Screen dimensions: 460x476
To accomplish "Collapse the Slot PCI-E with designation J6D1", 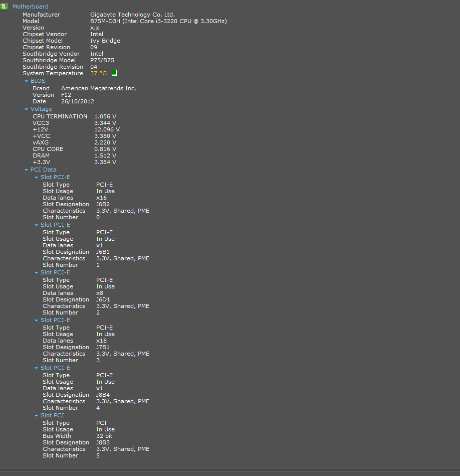I will tap(37, 272).
